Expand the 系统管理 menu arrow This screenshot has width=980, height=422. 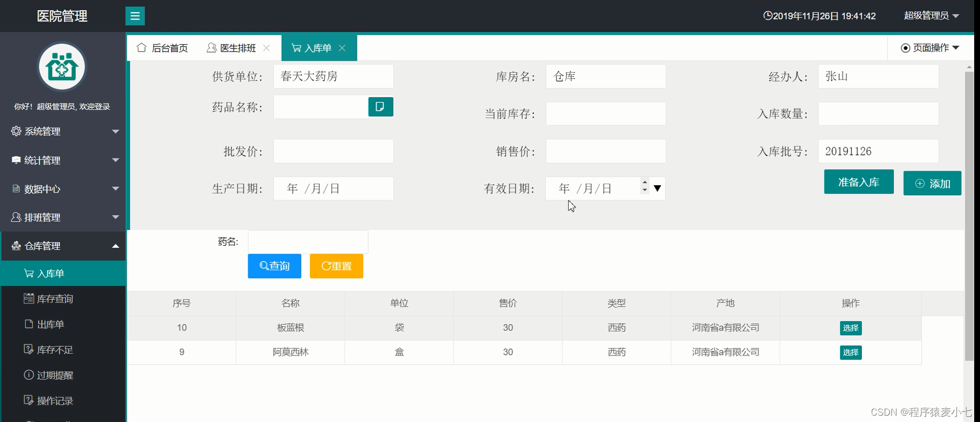coord(116,131)
